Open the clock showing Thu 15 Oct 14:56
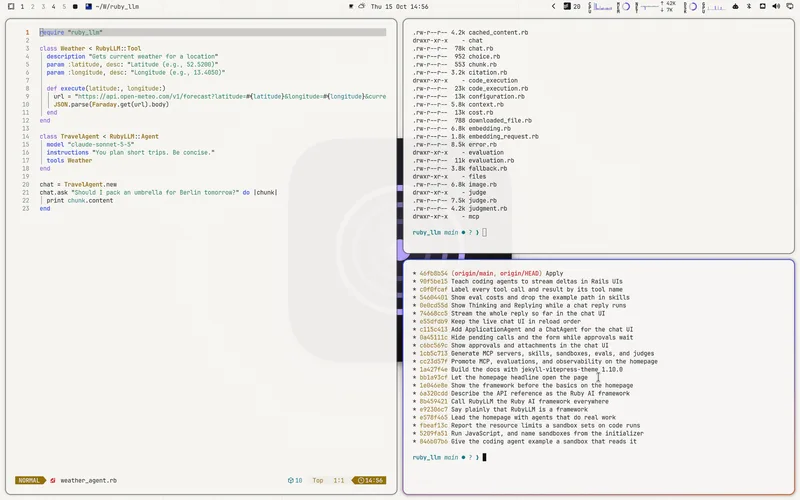Image resolution: width=800 pixels, height=500 pixels. pos(399,7)
